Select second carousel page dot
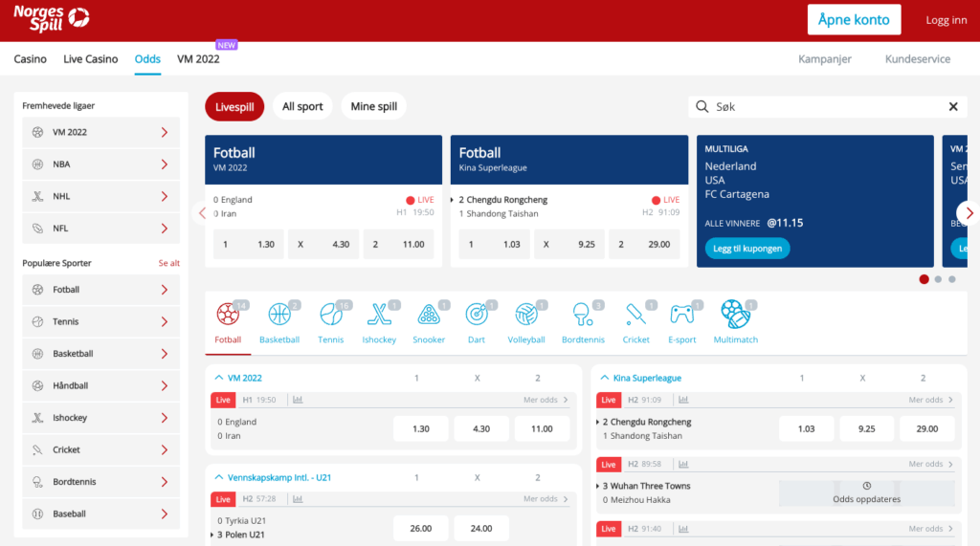980x546 pixels. tap(938, 279)
